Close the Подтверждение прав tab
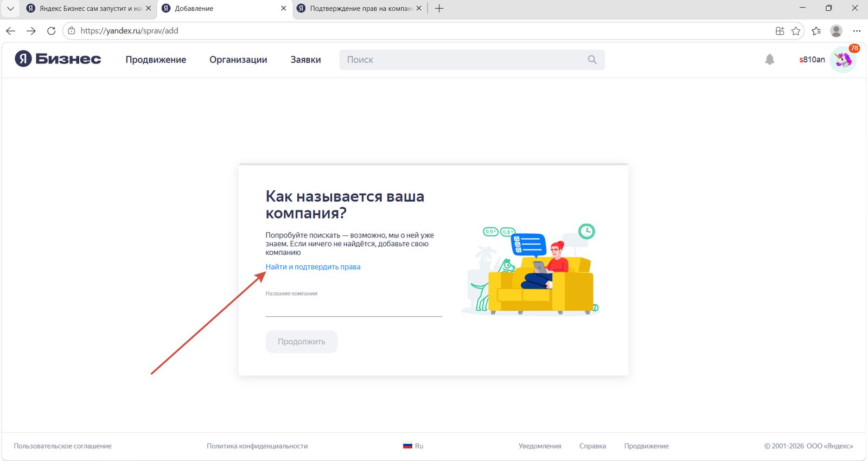Screen dimensions: 868x461 (418, 9)
